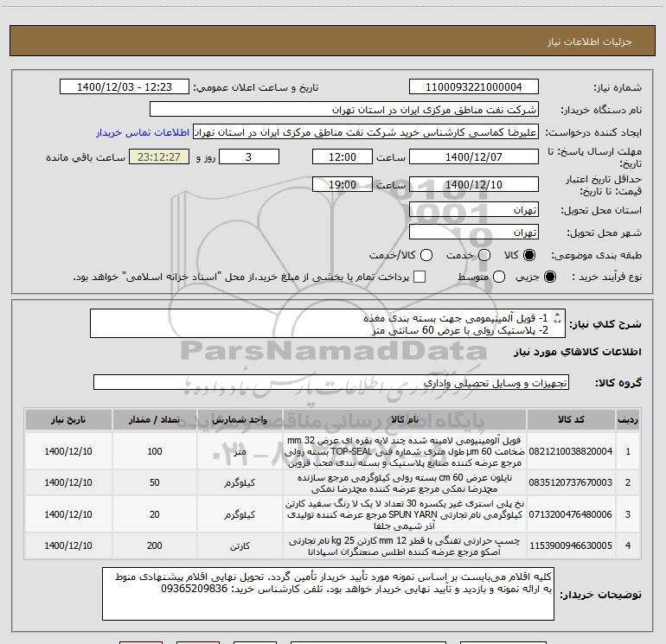Click the general need description text box
This screenshot has width=666, height=644.
pyautogui.click(x=328, y=324)
